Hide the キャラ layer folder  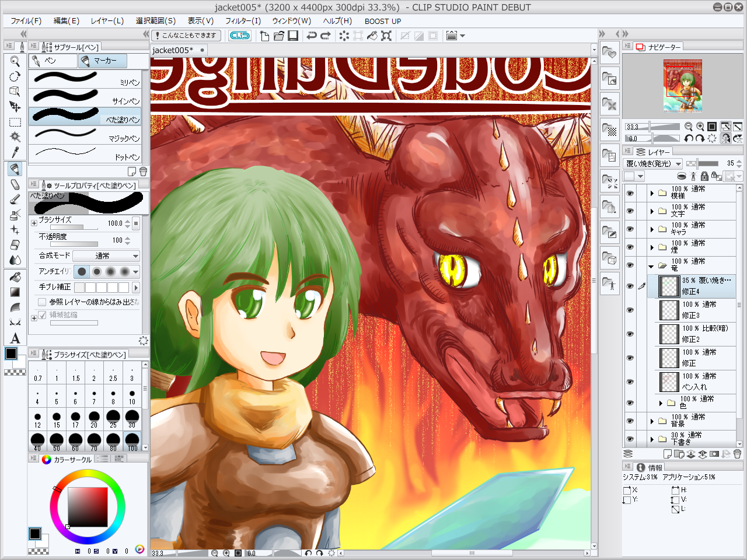pyautogui.click(x=630, y=229)
